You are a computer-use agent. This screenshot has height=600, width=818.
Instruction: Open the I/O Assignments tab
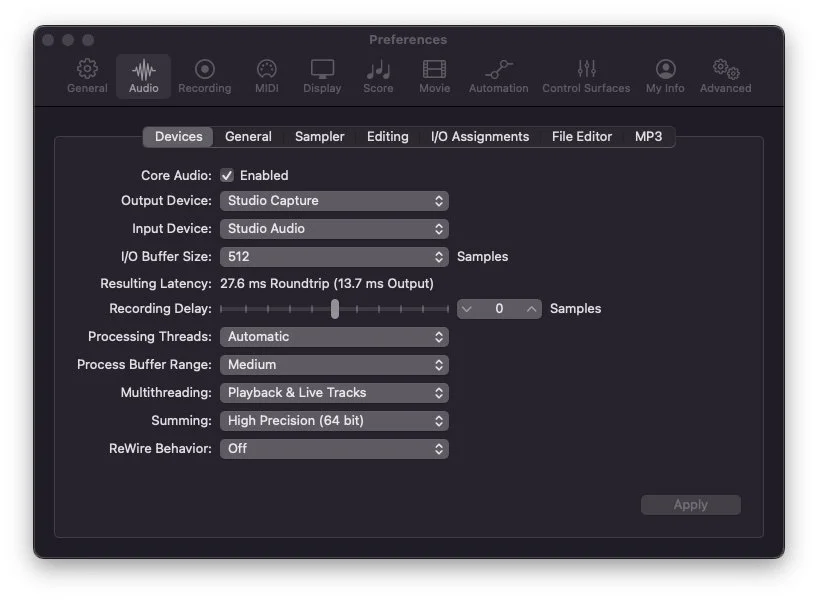pyautogui.click(x=480, y=136)
